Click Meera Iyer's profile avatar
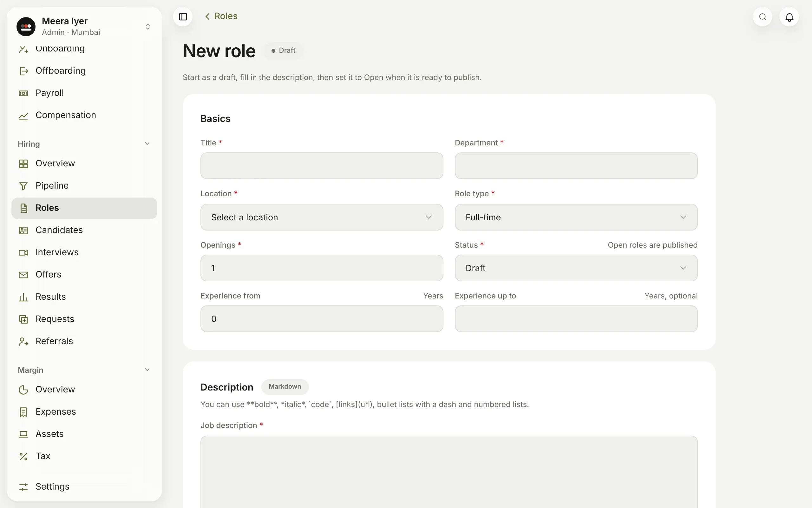Viewport: 812px width, 508px height. pyautogui.click(x=26, y=27)
